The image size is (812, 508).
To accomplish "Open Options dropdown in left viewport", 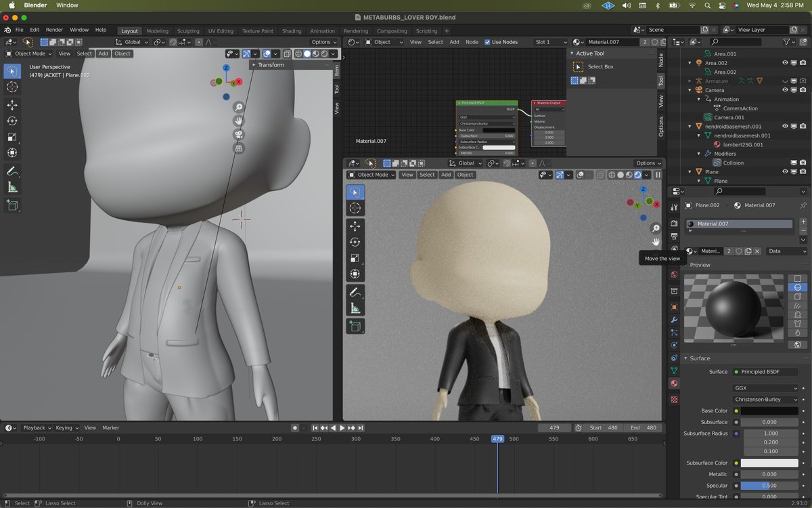I will coord(323,42).
